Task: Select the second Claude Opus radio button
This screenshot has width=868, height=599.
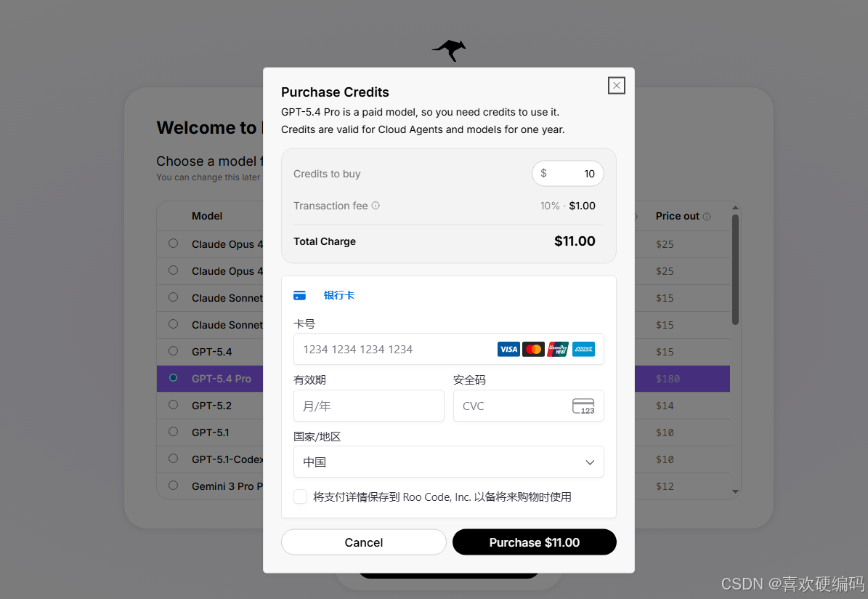Action: click(174, 270)
